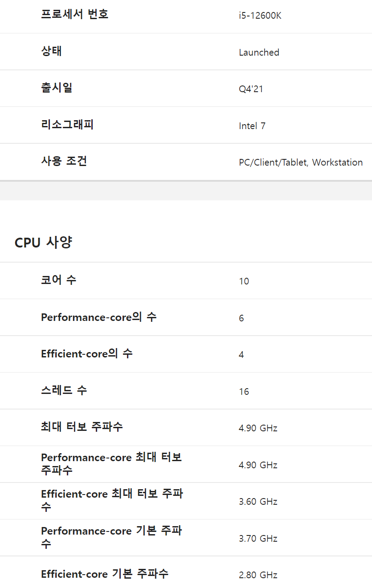Click the 'Efficient-core의 수' label

tap(86, 354)
